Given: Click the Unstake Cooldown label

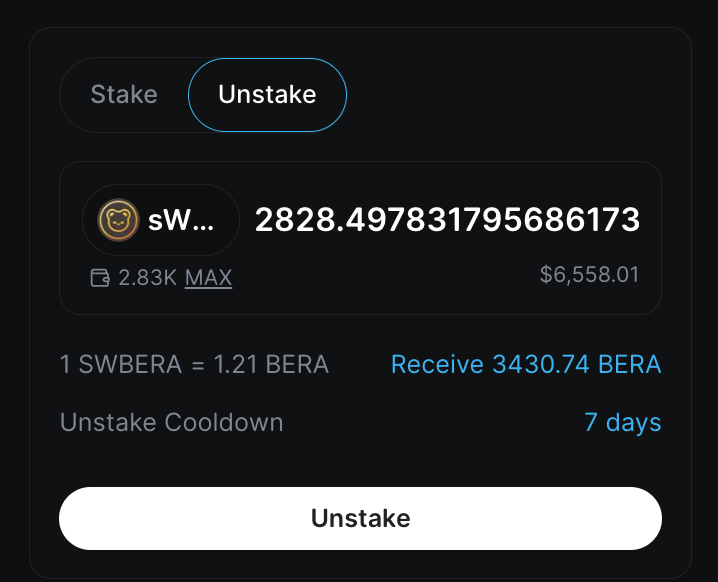Looking at the screenshot, I should tap(171, 422).
